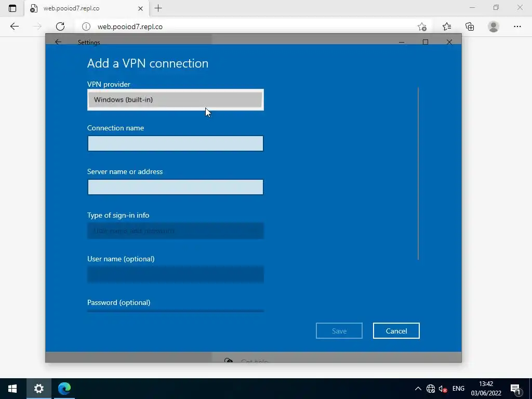Open the Action Center notifications icon
This screenshot has width=532, height=399.
pyautogui.click(x=516, y=389)
